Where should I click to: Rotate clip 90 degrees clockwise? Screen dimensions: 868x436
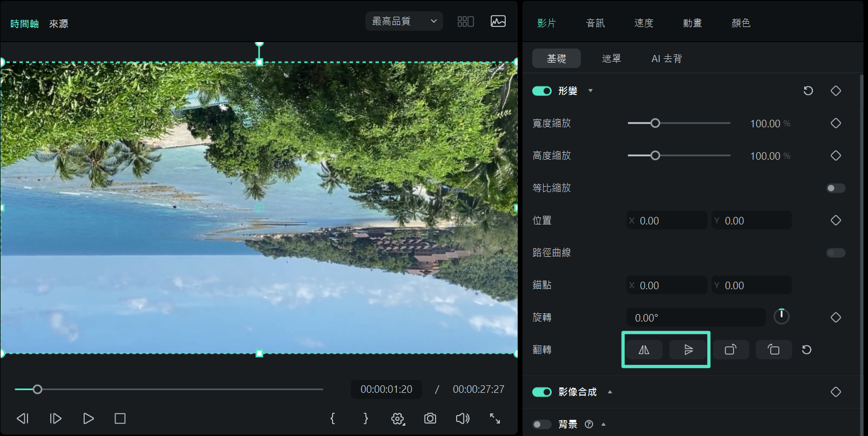tap(731, 350)
